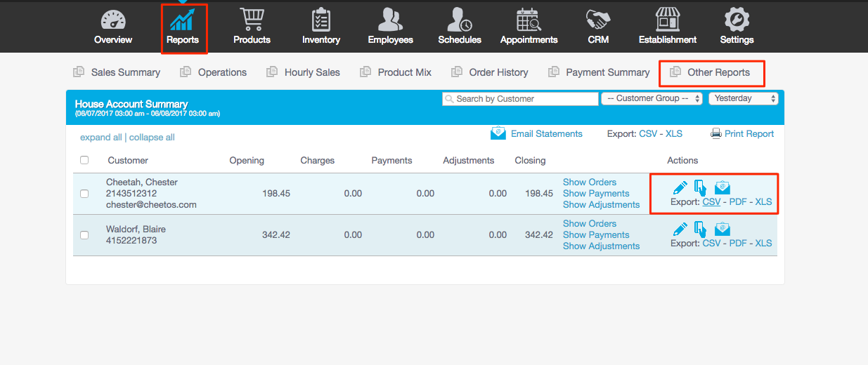The image size is (868, 365).
Task: Open the Appointments calendar icon
Action: pos(529,20)
